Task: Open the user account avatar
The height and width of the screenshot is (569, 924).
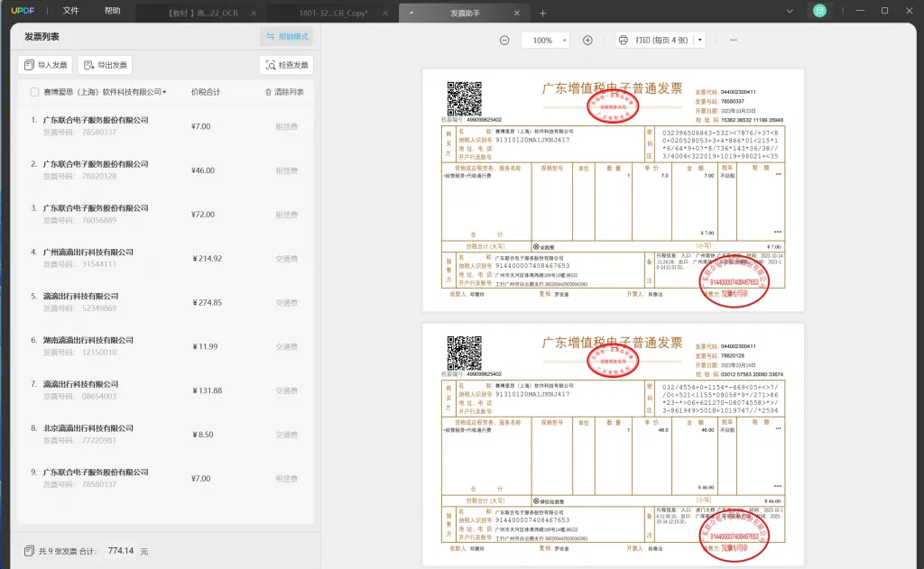Action: tap(819, 11)
